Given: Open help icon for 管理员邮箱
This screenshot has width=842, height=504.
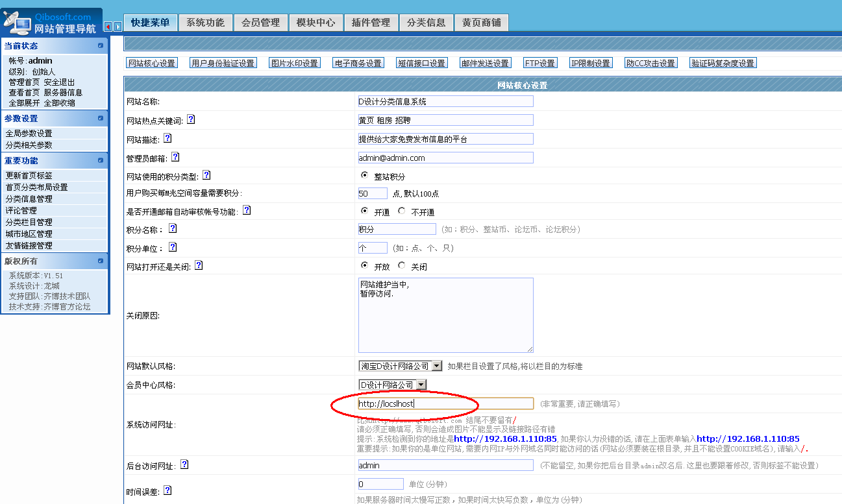Looking at the screenshot, I should [175, 157].
